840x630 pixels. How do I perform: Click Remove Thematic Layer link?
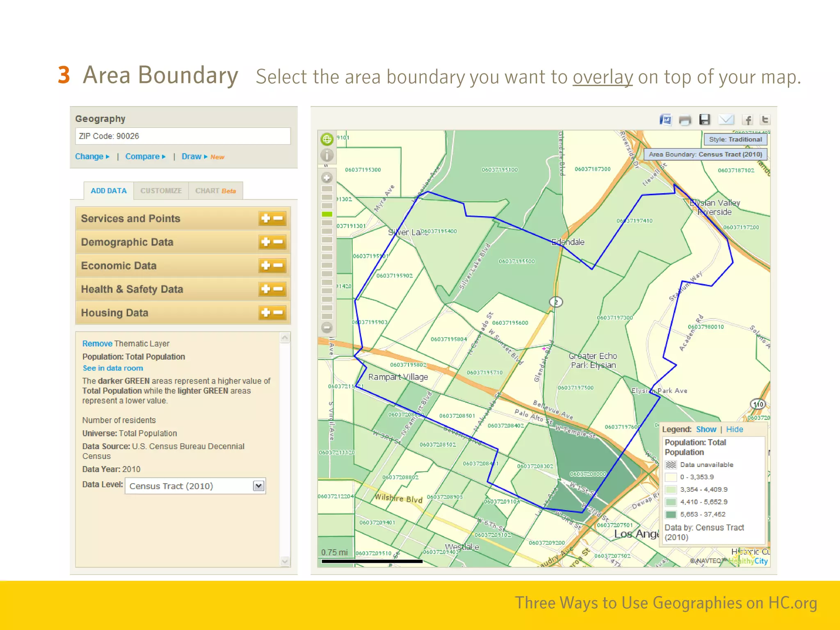pos(97,344)
